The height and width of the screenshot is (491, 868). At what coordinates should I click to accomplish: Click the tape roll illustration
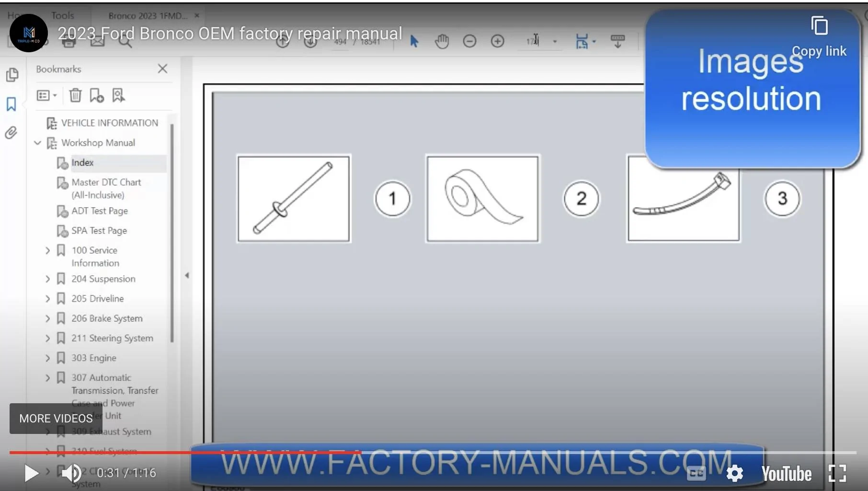pyautogui.click(x=482, y=198)
